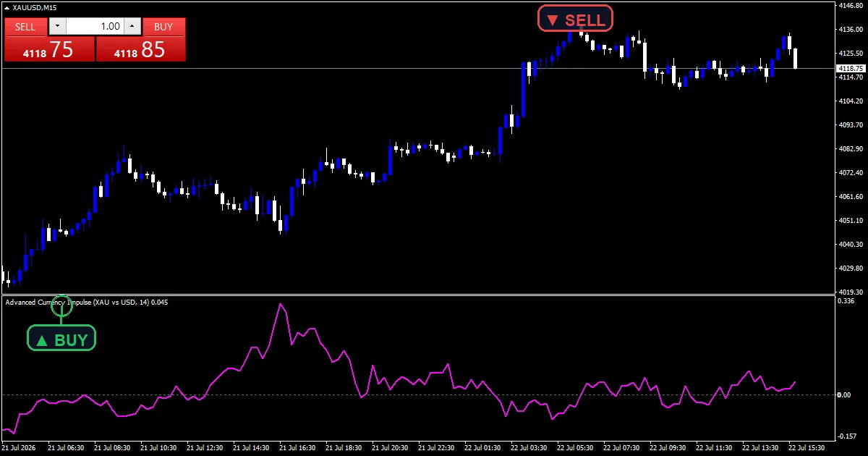
Task: Collapse the one-click trading panel triangle
Action: click(7, 7)
